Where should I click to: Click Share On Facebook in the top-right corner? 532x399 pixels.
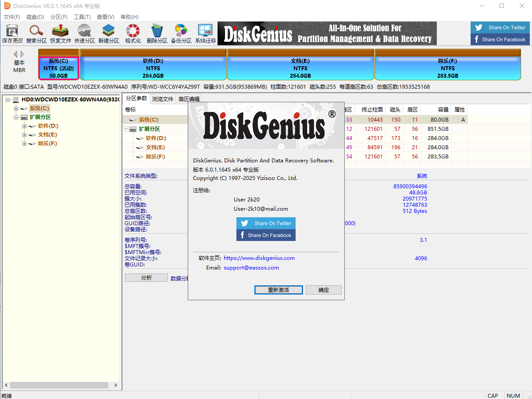tap(500, 39)
